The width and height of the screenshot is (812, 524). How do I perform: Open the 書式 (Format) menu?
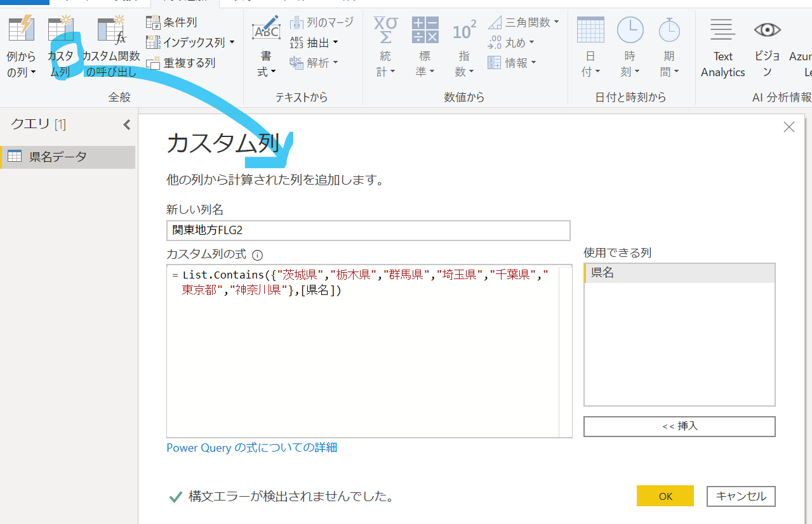266,48
